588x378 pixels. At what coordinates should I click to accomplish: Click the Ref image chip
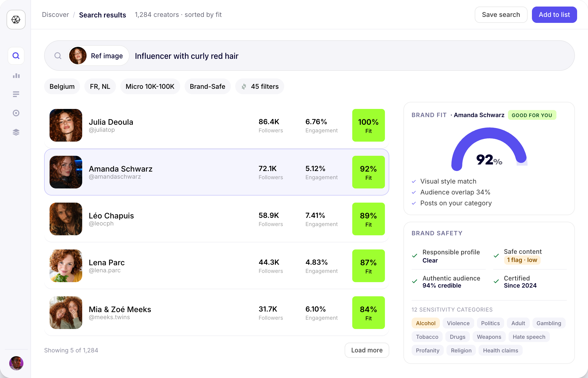(98, 56)
